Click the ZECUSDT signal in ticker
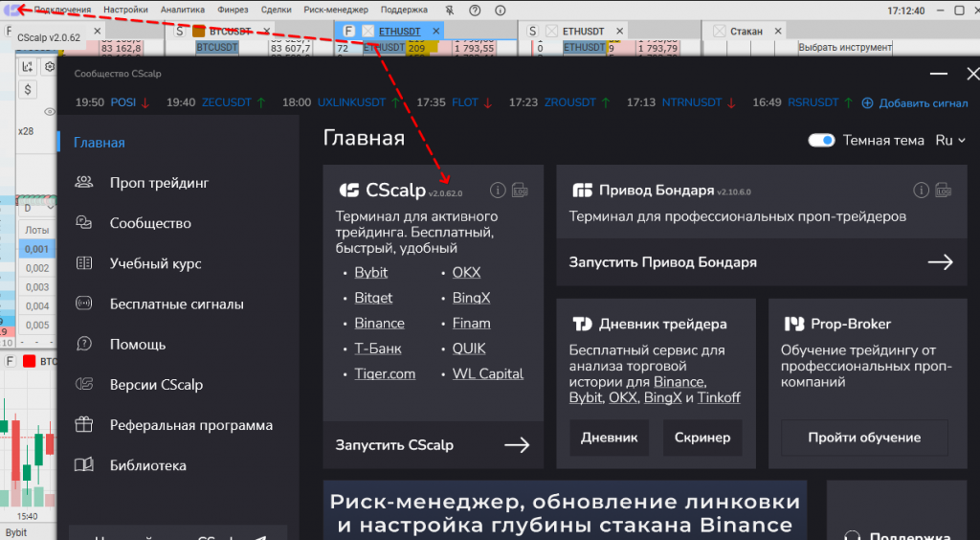This screenshot has height=540, width=980. pos(226,102)
